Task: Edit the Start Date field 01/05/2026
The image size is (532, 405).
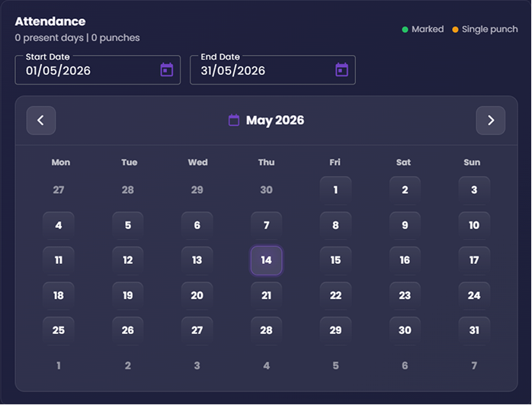Action: (98, 70)
